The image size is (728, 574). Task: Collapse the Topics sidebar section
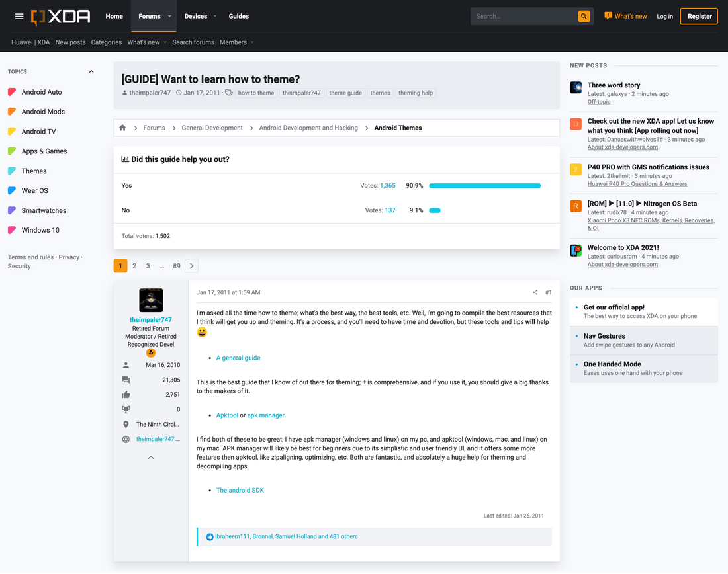91,71
